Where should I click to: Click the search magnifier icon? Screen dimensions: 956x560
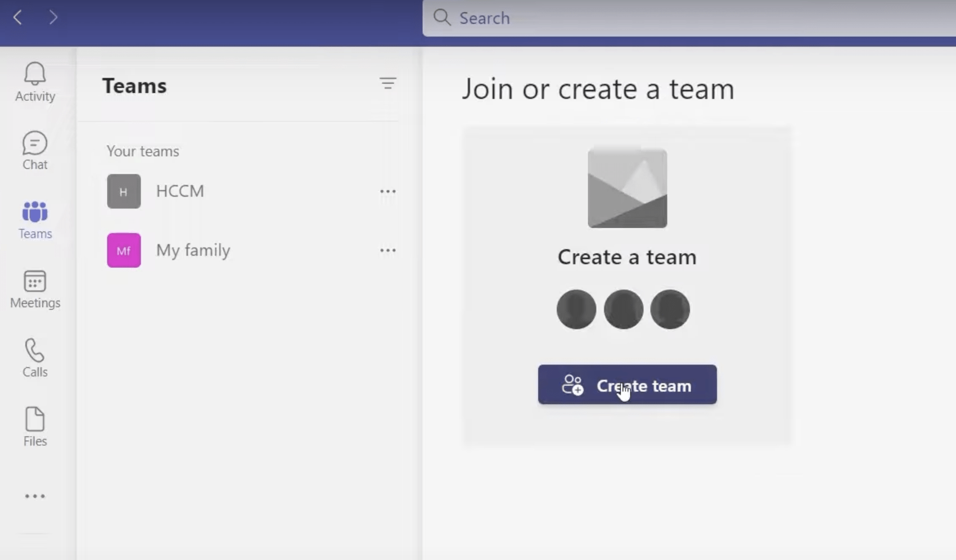click(x=442, y=17)
